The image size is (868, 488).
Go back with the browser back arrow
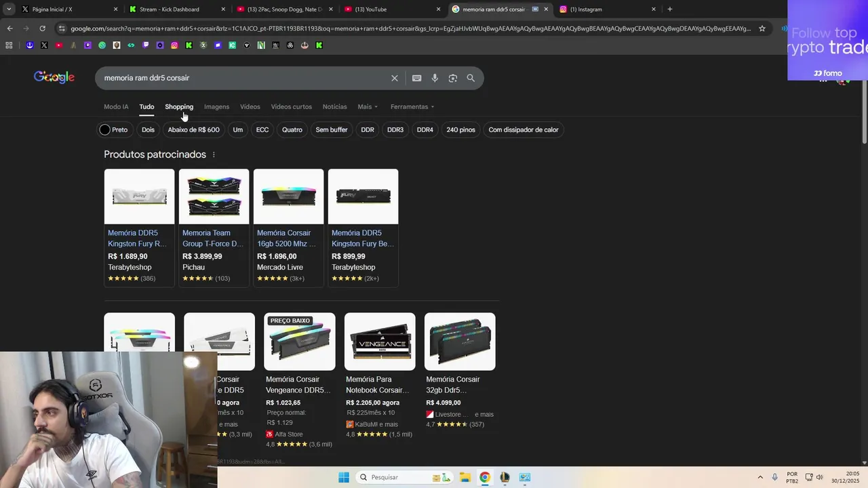pos(9,28)
